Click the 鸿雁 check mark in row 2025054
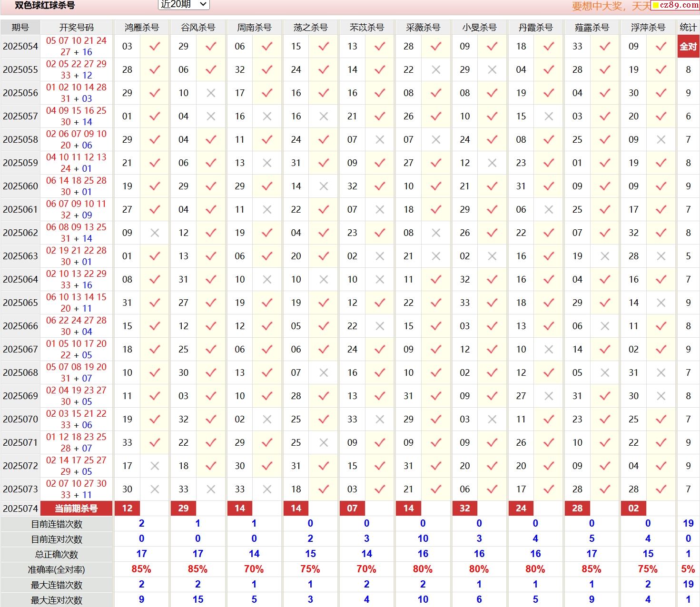This screenshot has width=700, height=607. pos(155,47)
